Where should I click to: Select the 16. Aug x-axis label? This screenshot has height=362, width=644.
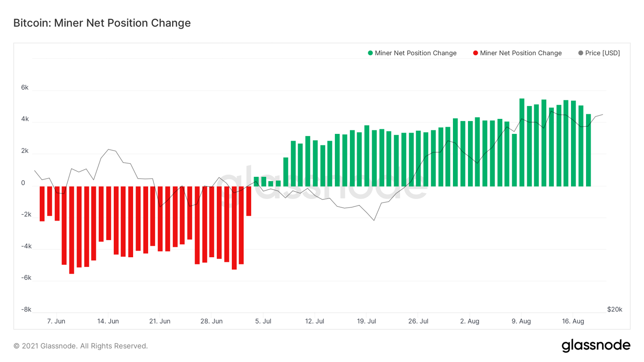pos(572,321)
